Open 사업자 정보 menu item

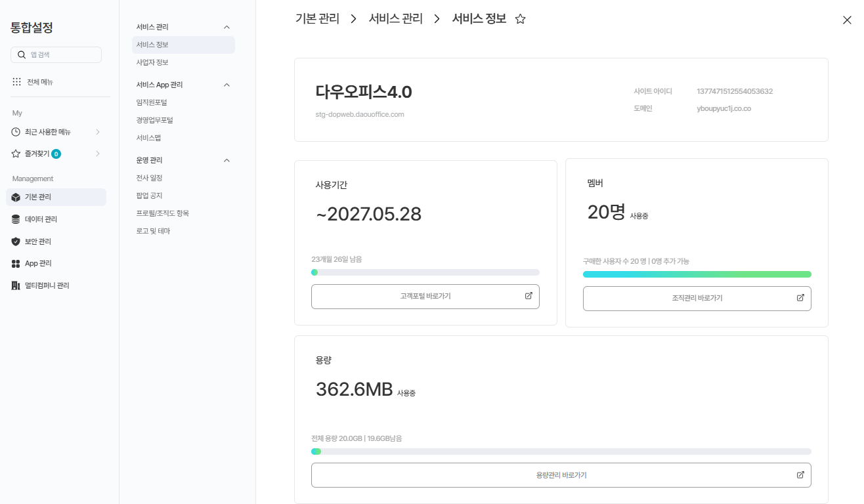[x=152, y=62]
